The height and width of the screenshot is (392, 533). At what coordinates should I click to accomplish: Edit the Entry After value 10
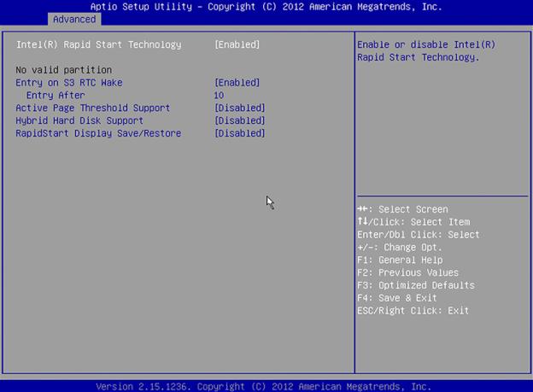(x=219, y=95)
